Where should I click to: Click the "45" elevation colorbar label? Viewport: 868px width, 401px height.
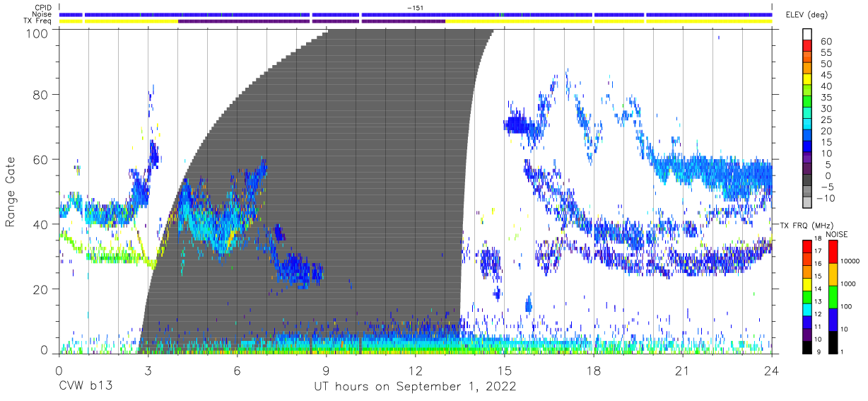pos(825,75)
